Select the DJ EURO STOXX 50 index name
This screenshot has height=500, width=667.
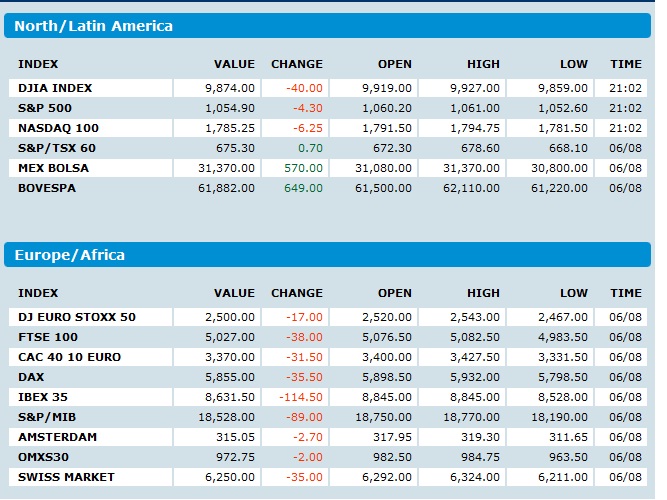pyautogui.click(x=77, y=317)
